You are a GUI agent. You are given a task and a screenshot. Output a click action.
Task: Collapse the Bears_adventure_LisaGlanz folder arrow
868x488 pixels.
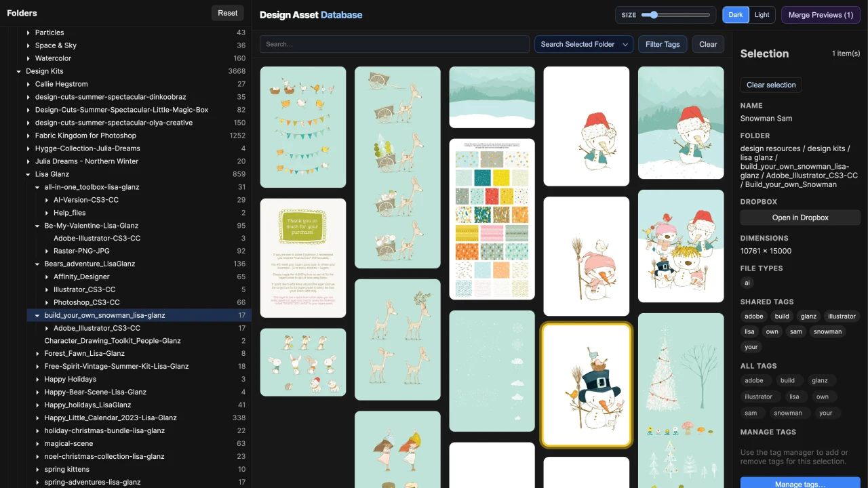pyautogui.click(x=38, y=264)
